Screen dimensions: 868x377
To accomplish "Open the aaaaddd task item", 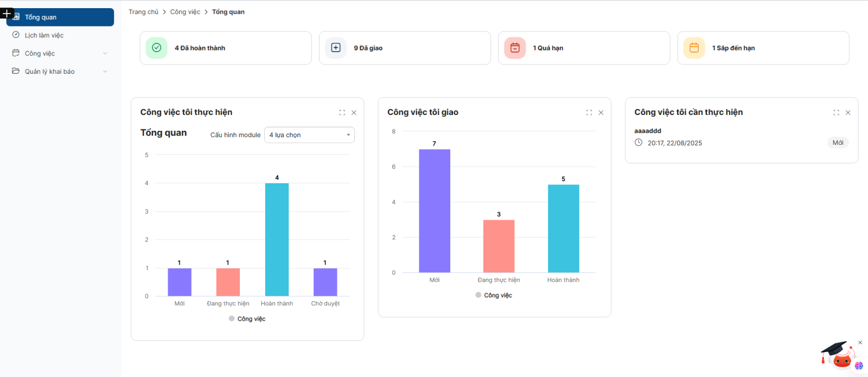I will (x=648, y=131).
